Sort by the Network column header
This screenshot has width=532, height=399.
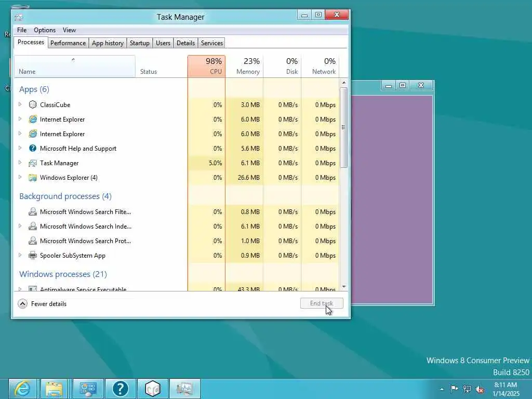coord(320,66)
